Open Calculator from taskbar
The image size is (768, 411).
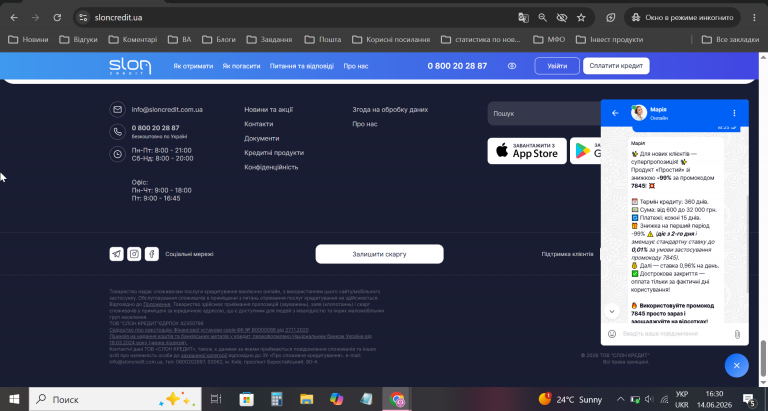(x=277, y=399)
